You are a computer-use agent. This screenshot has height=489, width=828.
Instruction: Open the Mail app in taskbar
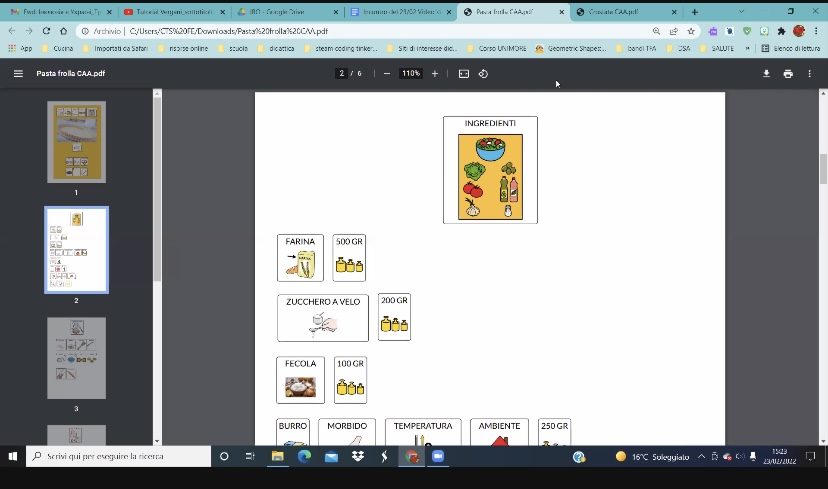pyautogui.click(x=331, y=456)
